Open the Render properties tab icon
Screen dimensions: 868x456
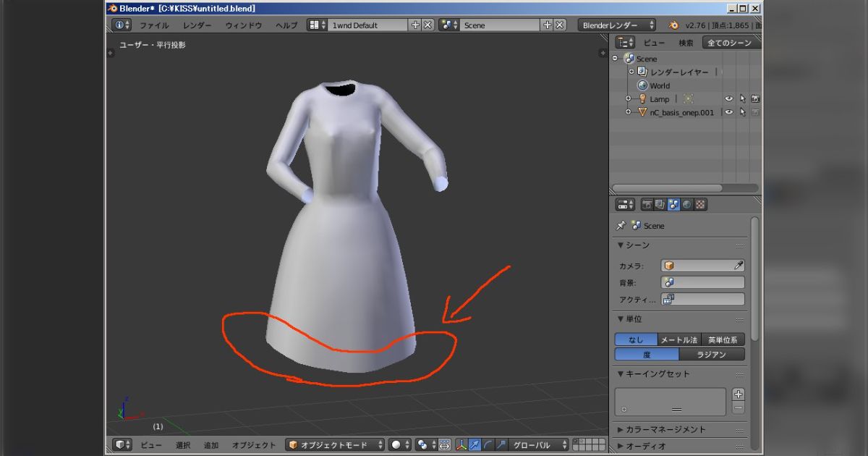[x=648, y=206]
